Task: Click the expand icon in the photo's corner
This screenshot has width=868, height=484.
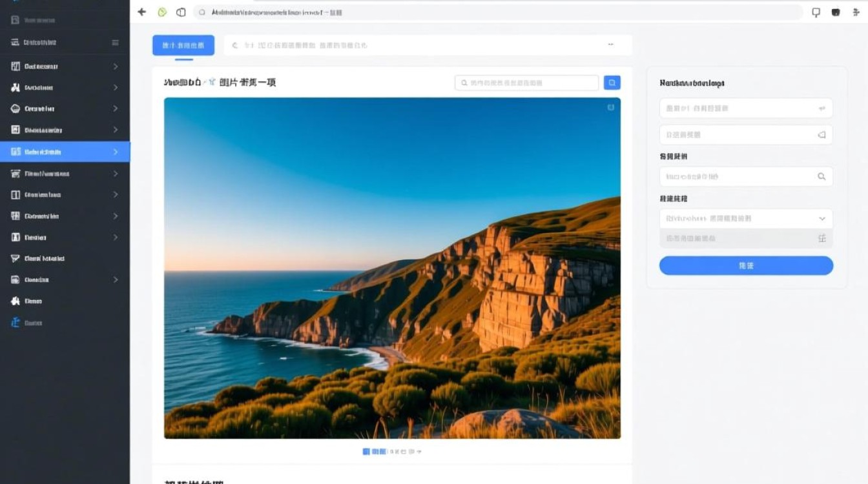Action: click(610, 108)
